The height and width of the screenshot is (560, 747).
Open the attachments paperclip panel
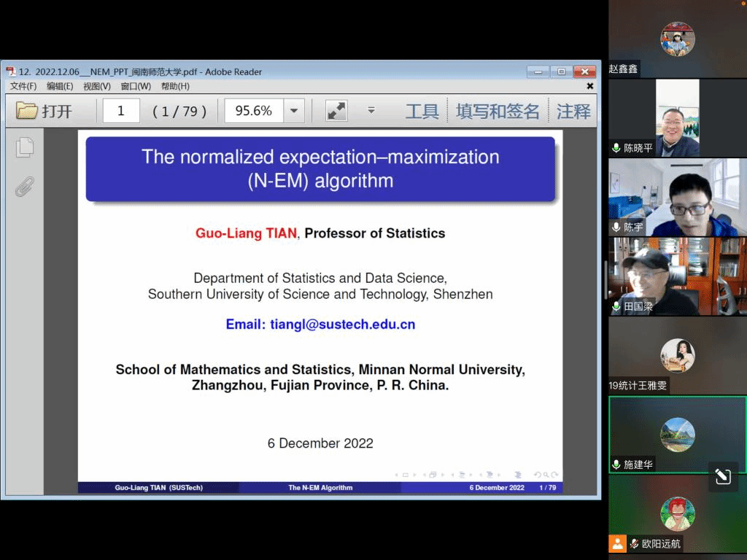tap(25, 187)
